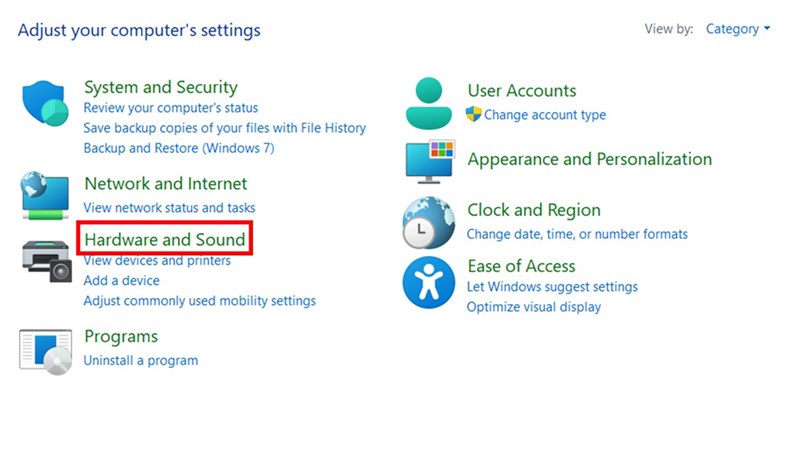Select Change date, time, or number formats
800x450 pixels.
click(x=577, y=234)
